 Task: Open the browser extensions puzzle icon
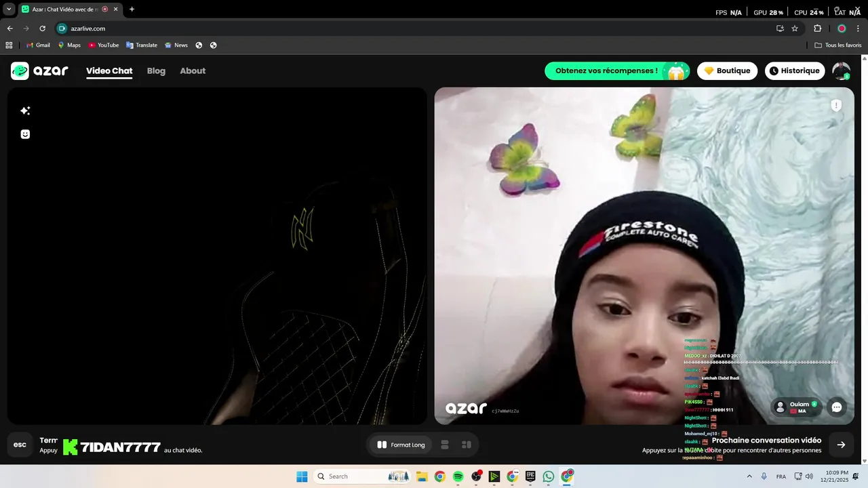coord(817,28)
